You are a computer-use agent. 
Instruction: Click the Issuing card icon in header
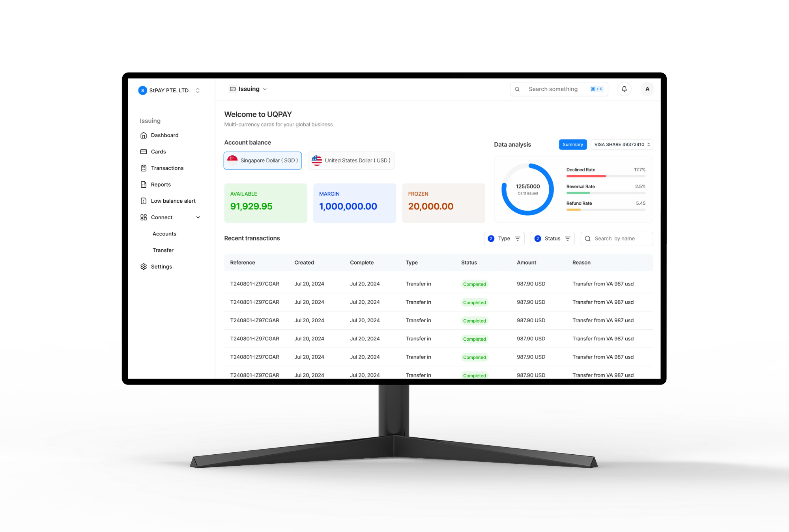233,89
